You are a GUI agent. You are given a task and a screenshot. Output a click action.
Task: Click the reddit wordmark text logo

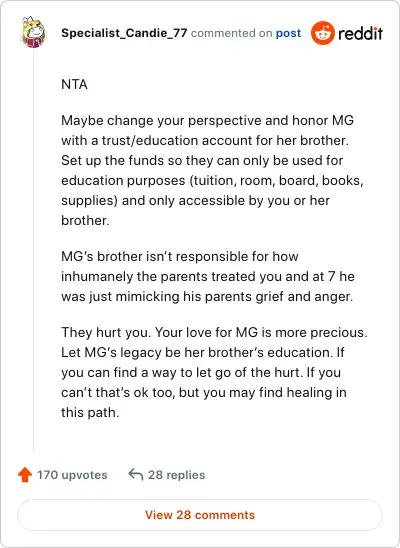360,33
